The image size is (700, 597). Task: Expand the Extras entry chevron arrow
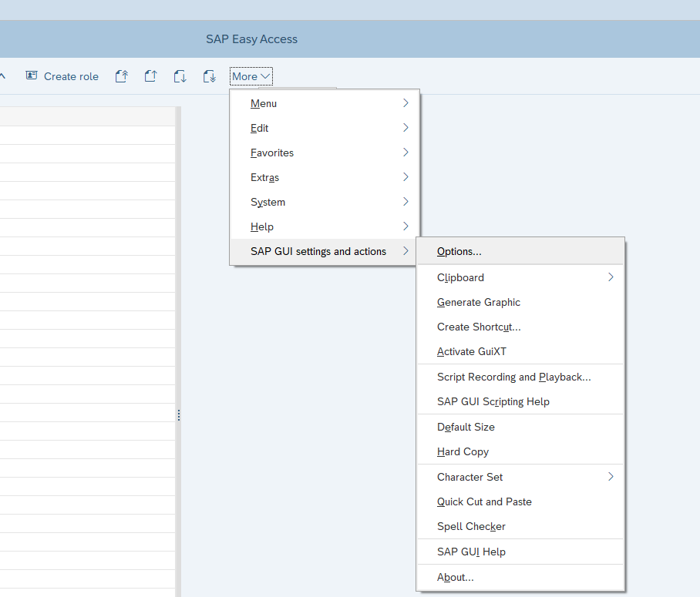pyautogui.click(x=406, y=176)
